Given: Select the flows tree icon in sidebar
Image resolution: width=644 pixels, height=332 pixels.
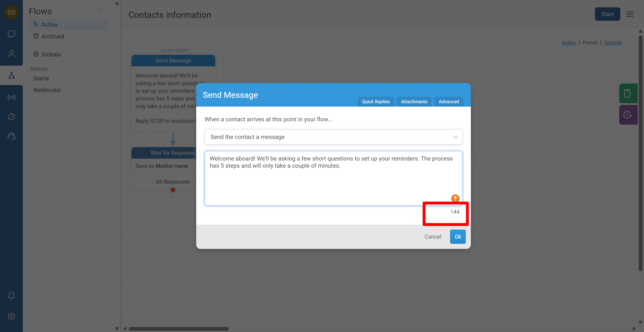Looking at the screenshot, I should tap(11, 75).
